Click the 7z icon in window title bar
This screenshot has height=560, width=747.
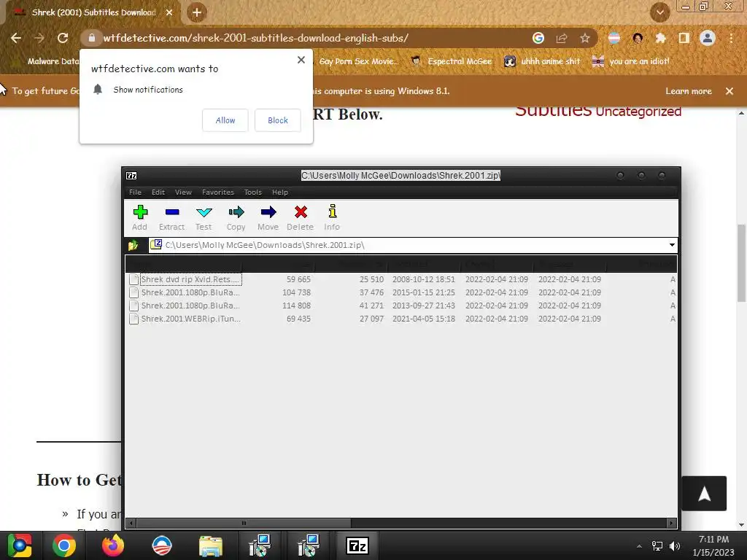(131, 176)
